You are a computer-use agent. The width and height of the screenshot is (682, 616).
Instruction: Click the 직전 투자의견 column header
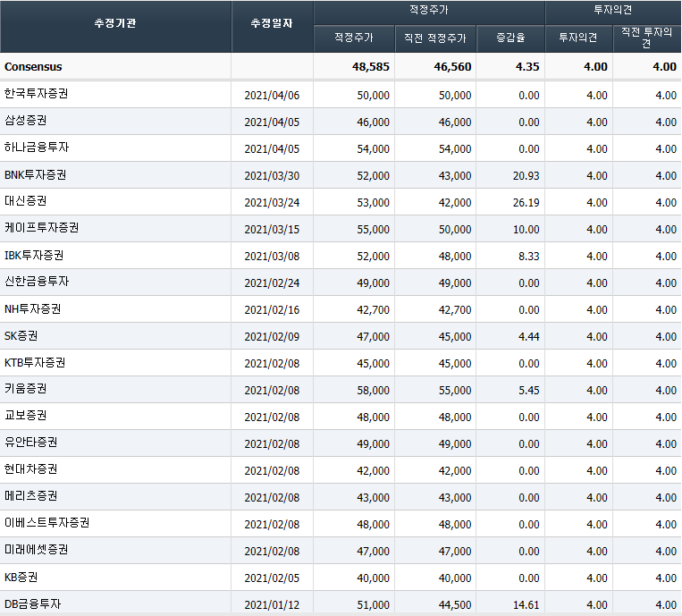point(647,38)
